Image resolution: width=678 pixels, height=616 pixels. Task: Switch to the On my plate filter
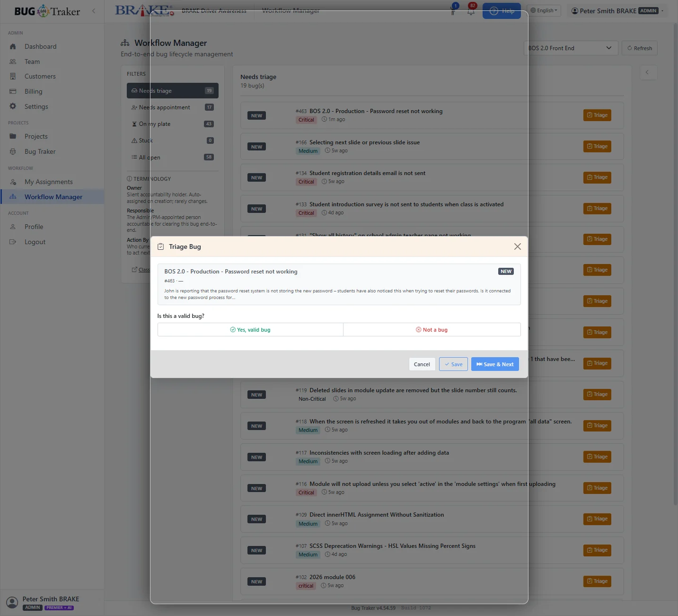pyautogui.click(x=173, y=124)
